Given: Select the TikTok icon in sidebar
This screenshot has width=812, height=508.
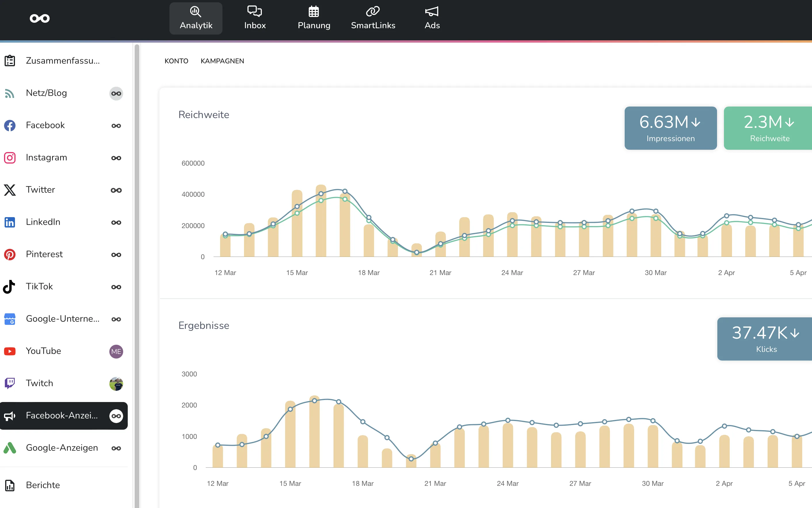Looking at the screenshot, I should coord(9,287).
